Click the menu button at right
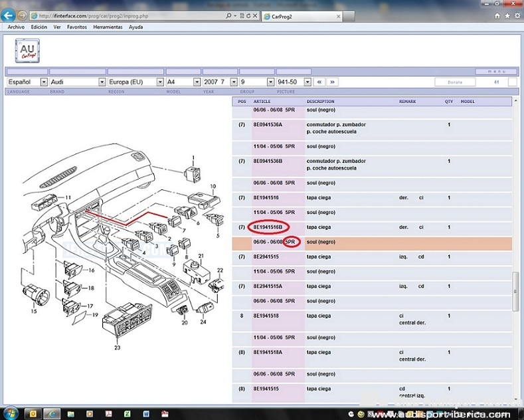The height and width of the screenshot is (420, 524). pyautogui.click(x=497, y=72)
